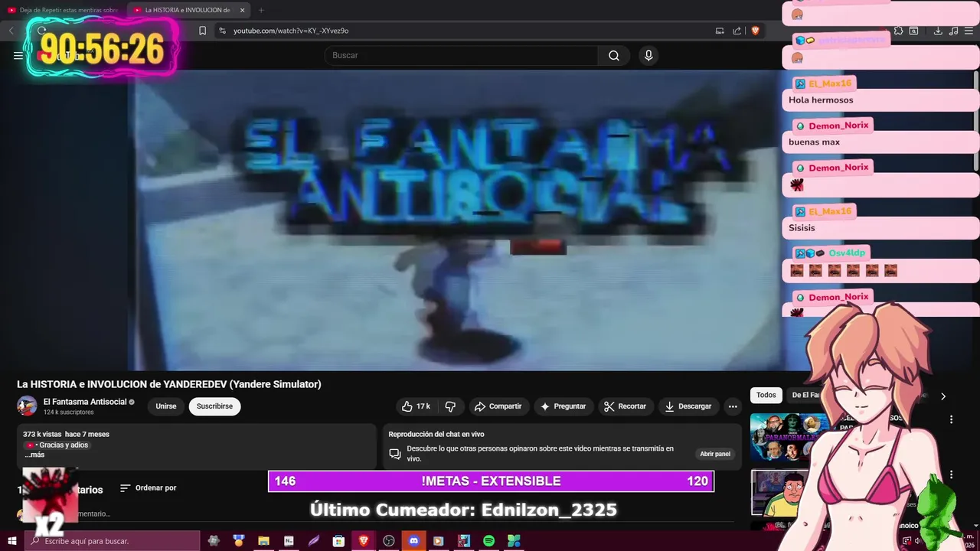The image size is (980, 551).
Task: Open Windows Start menu
Action: [x=12, y=541]
